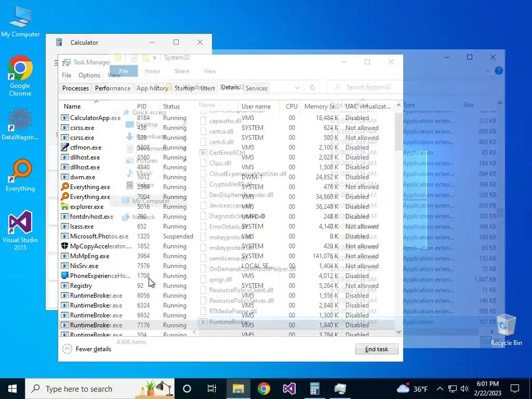This screenshot has height=399, width=532.
Task: Click the 141,076 K memory value
Action: pos(325,256)
